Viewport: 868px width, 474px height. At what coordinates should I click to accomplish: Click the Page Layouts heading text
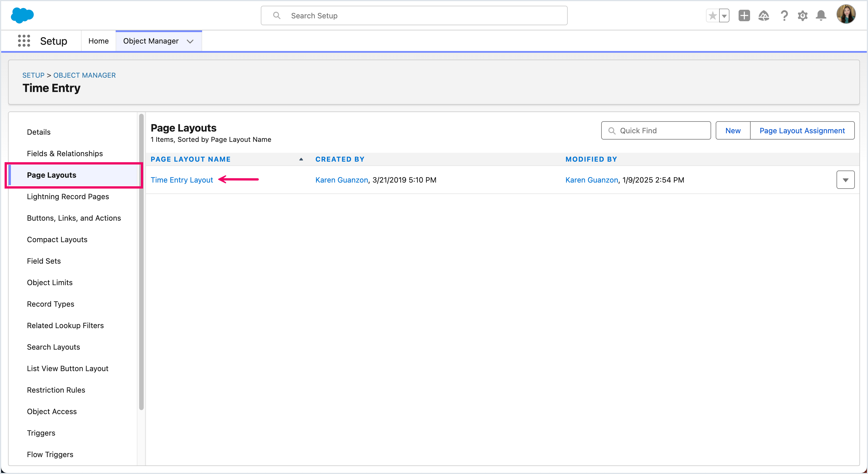pos(183,128)
